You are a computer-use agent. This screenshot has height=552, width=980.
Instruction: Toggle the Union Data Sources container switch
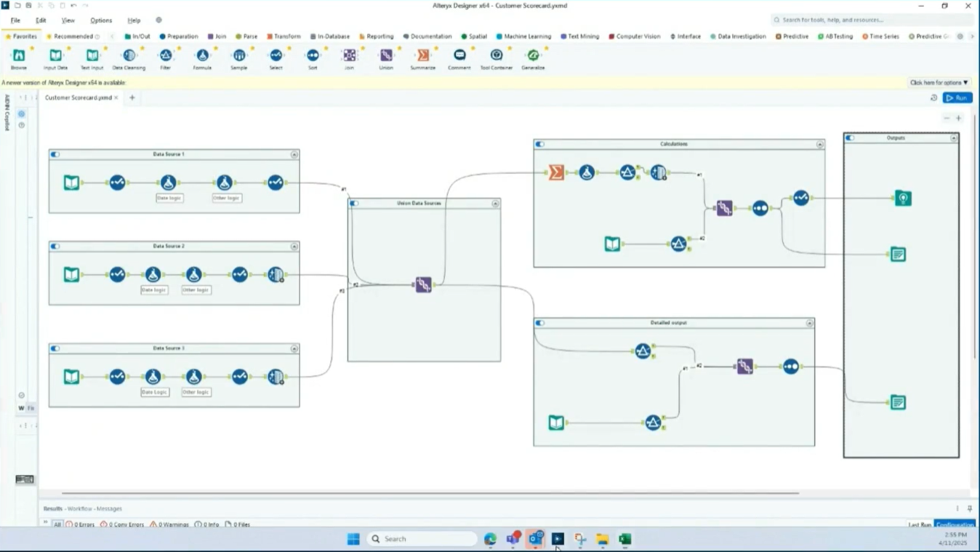[x=354, y=204]
